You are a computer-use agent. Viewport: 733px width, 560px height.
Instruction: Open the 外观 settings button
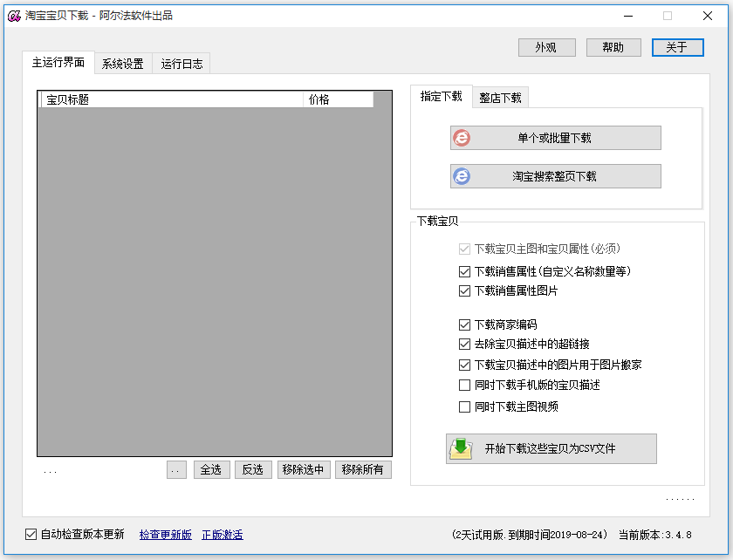(546, 47)
